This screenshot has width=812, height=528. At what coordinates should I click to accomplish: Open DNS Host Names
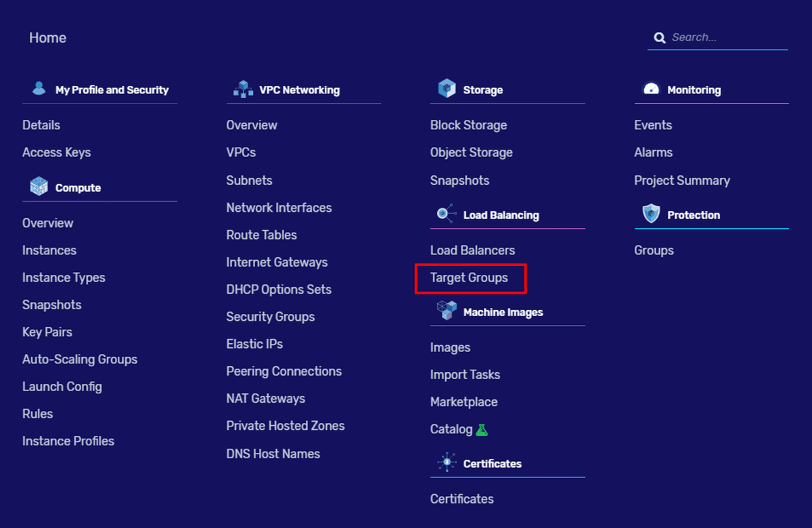tap(273, 454)
